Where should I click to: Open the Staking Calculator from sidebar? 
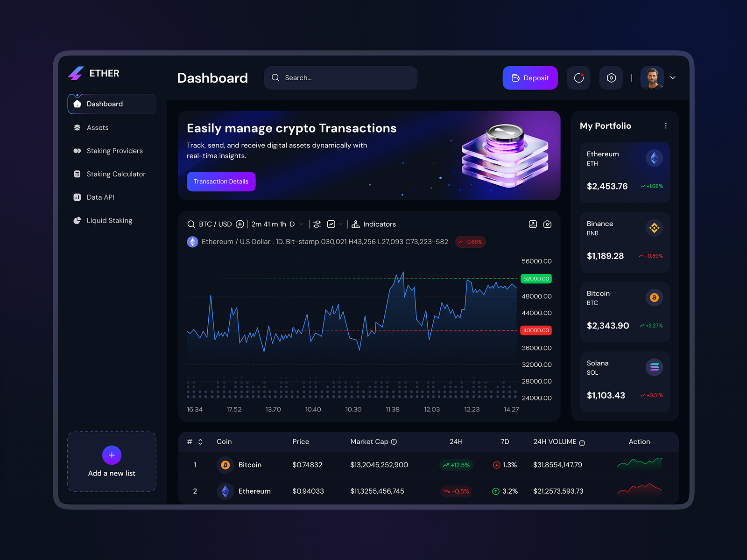(x=116, y=174)
